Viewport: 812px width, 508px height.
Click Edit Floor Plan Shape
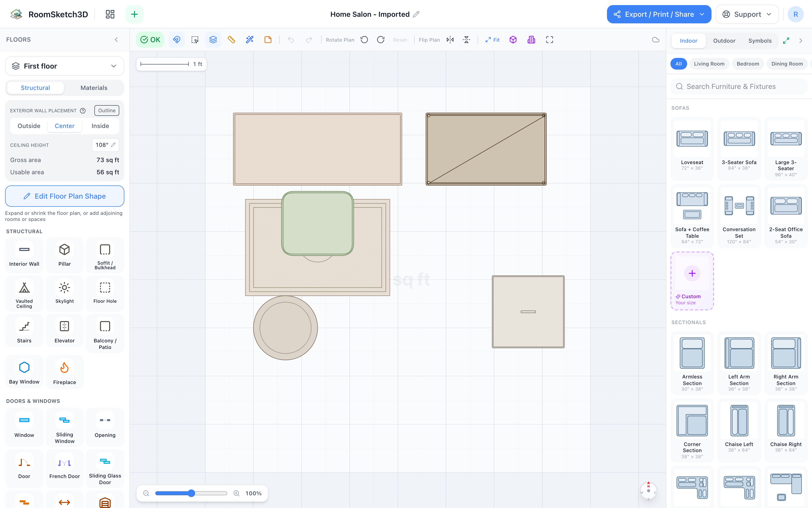[x=65, y=196]
